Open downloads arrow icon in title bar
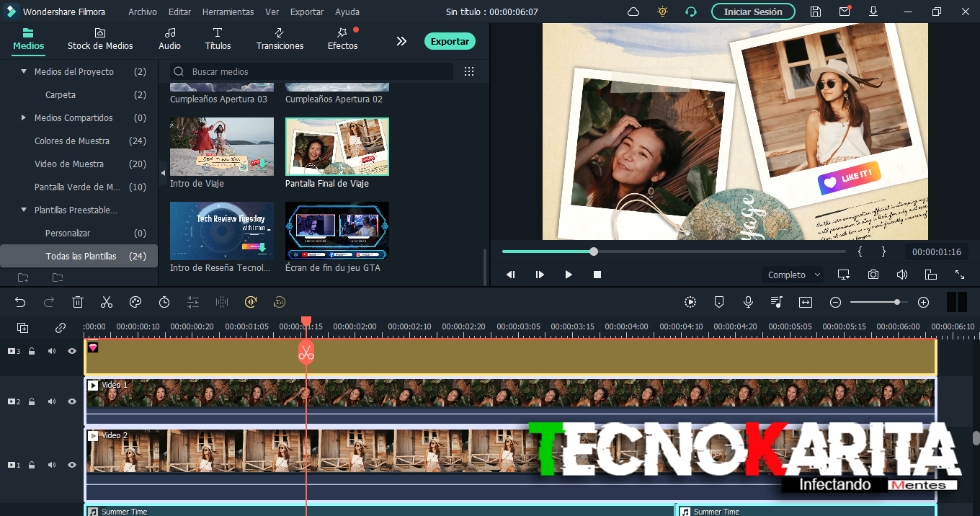 (x=873, y=12)
